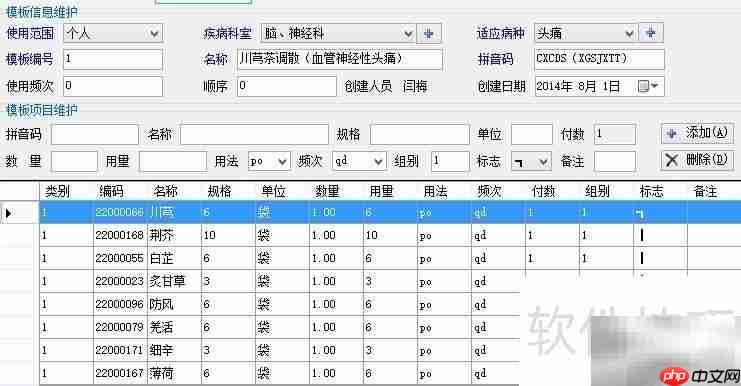Click code cell 22000096

pos(120,304)
